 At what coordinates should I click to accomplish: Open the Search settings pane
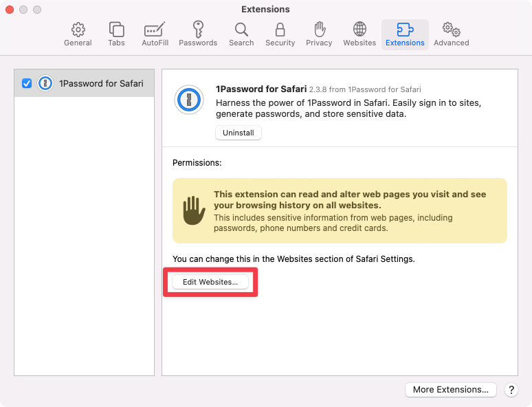coord(241,34)
